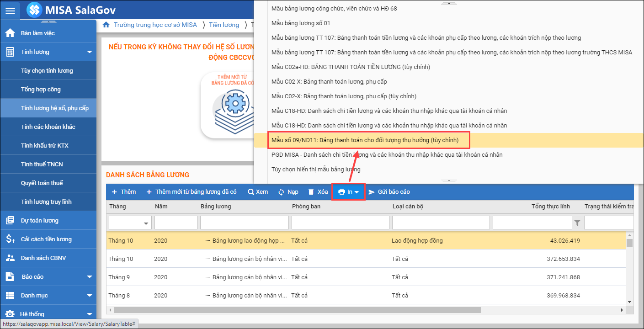Select Mẫu C02-X without tùy chỉnh

coord(329,81)
